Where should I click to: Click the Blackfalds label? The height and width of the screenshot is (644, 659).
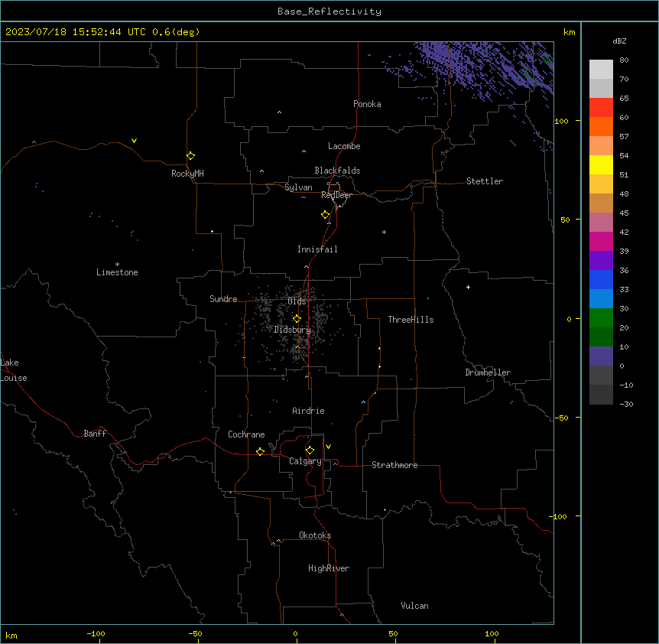tap(337, 171)
